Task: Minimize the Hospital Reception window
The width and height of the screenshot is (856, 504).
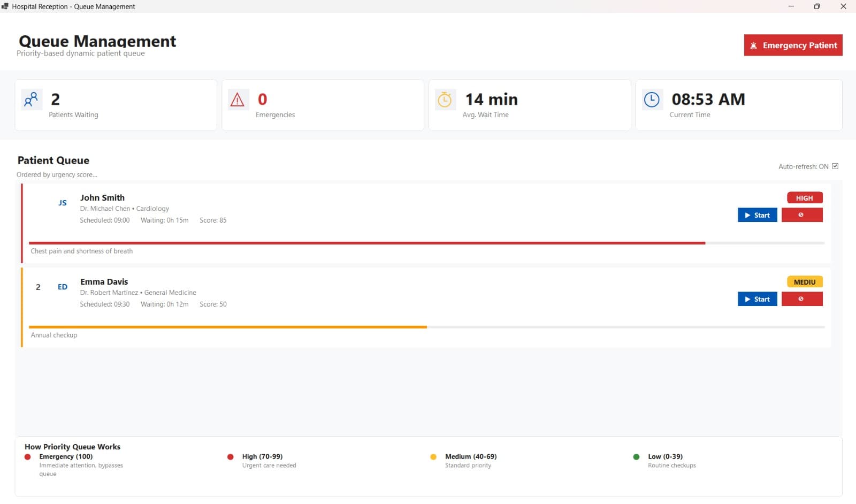Action: pos(791,6)
